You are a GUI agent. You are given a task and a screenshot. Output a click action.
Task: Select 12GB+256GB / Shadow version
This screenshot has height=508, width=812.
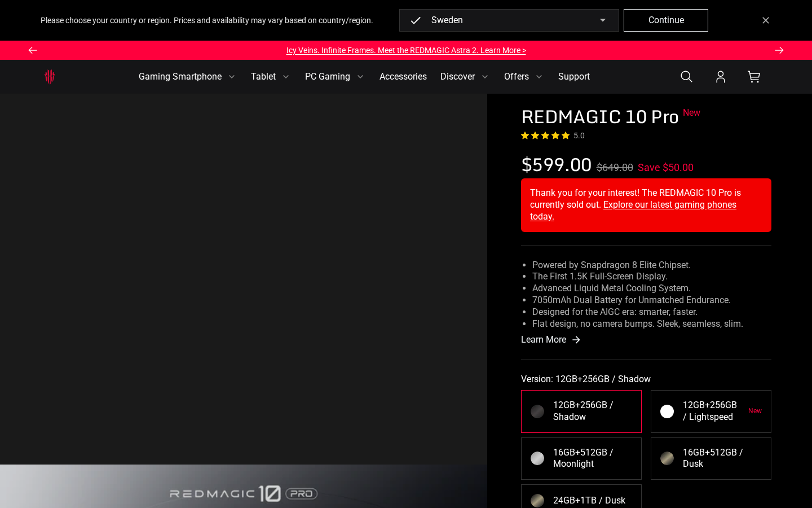(581, 411)
